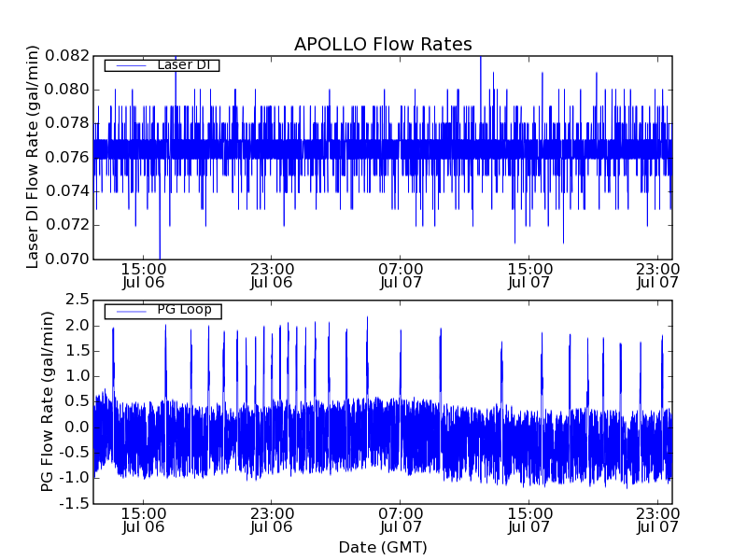This screenshot has height=560, width=747.
Task: Click the 2.0 tick on PG flow axis
Action: pyautogui.click(x=78, y=326)
